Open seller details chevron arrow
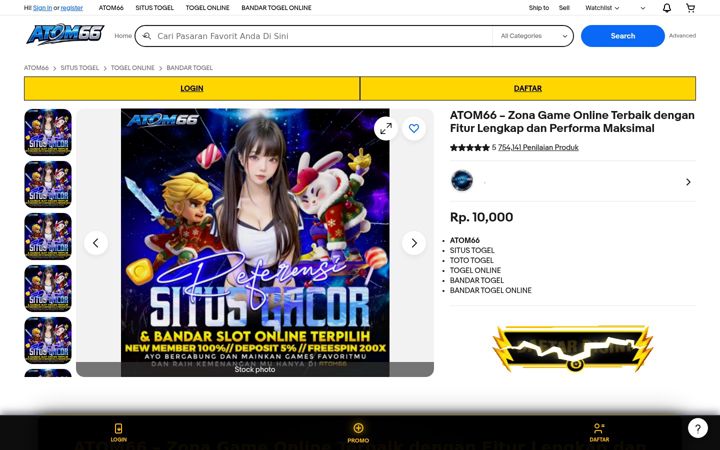The height and width of the screenshot is (450, 720). (688, 182)
